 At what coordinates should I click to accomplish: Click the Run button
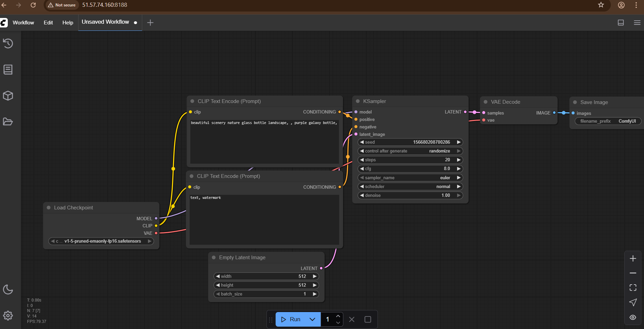coord(291,320)
